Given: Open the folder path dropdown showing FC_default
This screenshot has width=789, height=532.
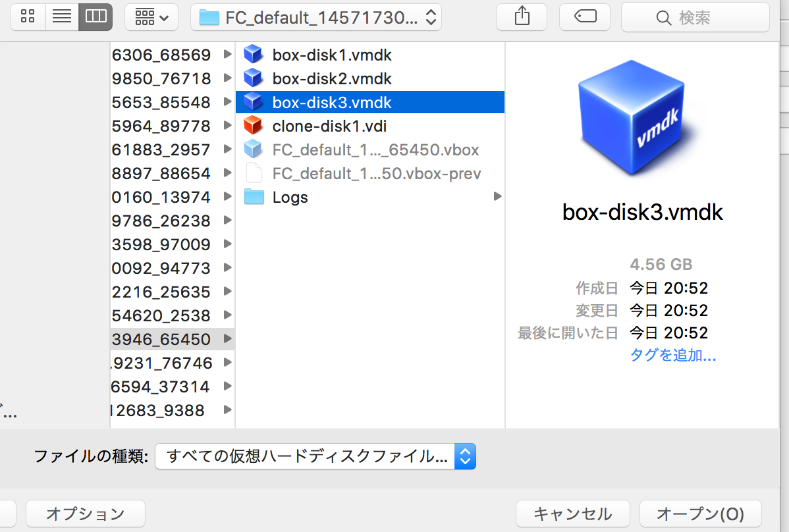Looking at the screenshot, I should (316, 18).
